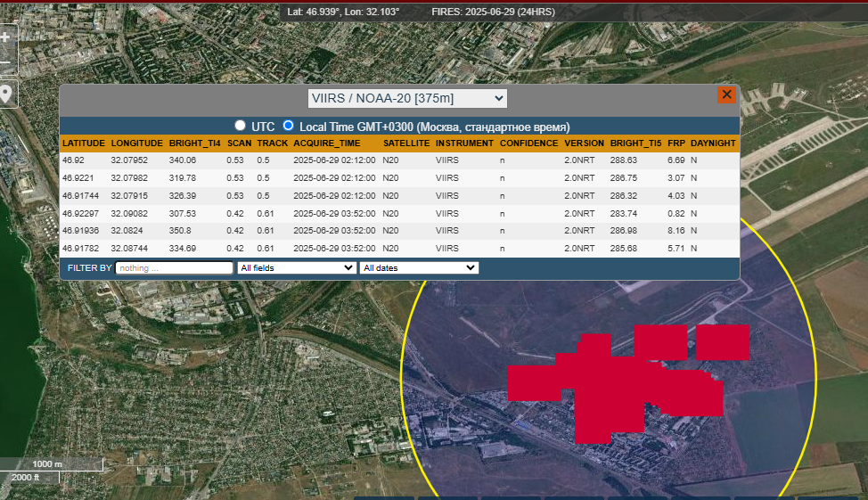
Task: Select latitude cell 46.91744
Action: click(x=80, y=195)
